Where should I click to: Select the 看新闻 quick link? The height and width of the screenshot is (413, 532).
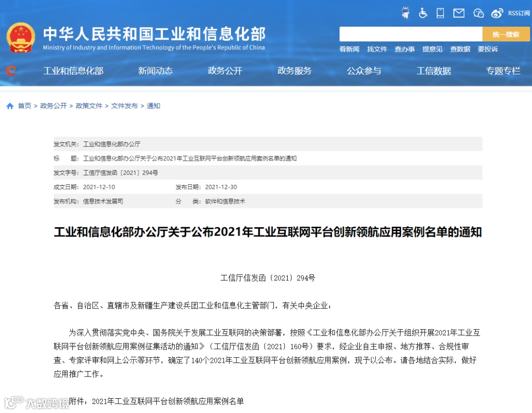(x=349, y=49)
